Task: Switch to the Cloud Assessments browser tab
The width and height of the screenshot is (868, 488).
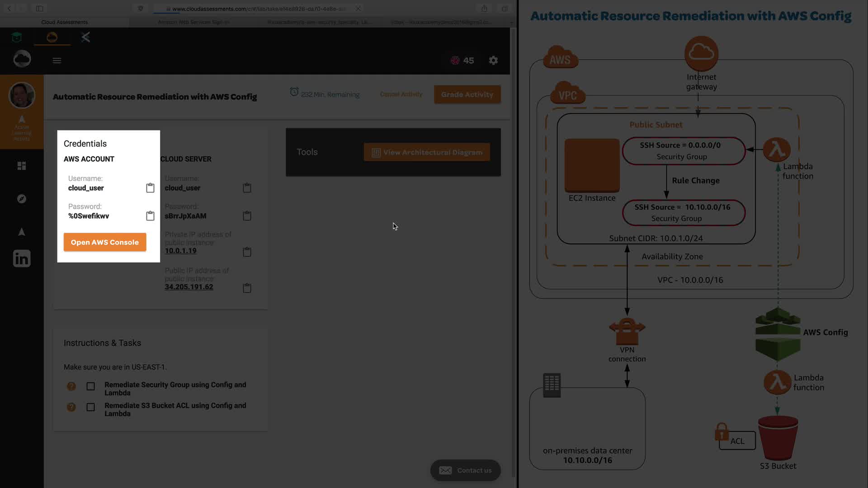Action: [65, 22]
